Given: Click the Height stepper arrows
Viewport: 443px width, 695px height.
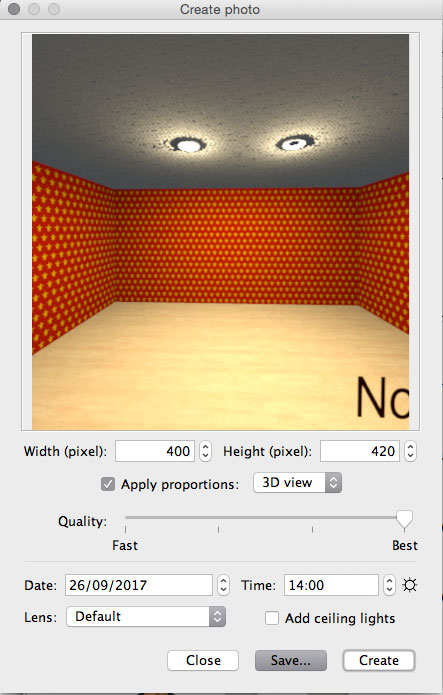Looking at the screenshot, I should [x=410, y=451].
